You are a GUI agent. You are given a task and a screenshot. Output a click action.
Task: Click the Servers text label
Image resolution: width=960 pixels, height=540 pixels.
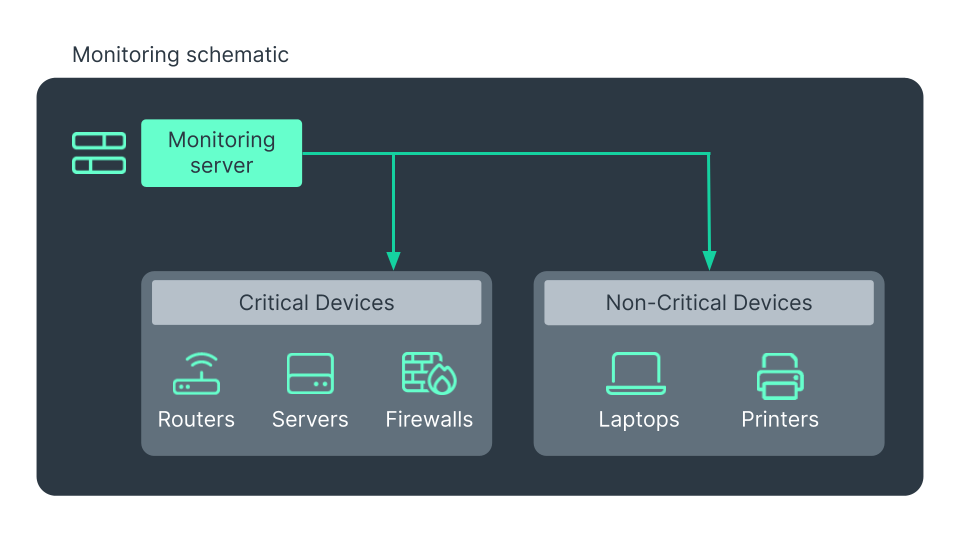coord(310,419)
